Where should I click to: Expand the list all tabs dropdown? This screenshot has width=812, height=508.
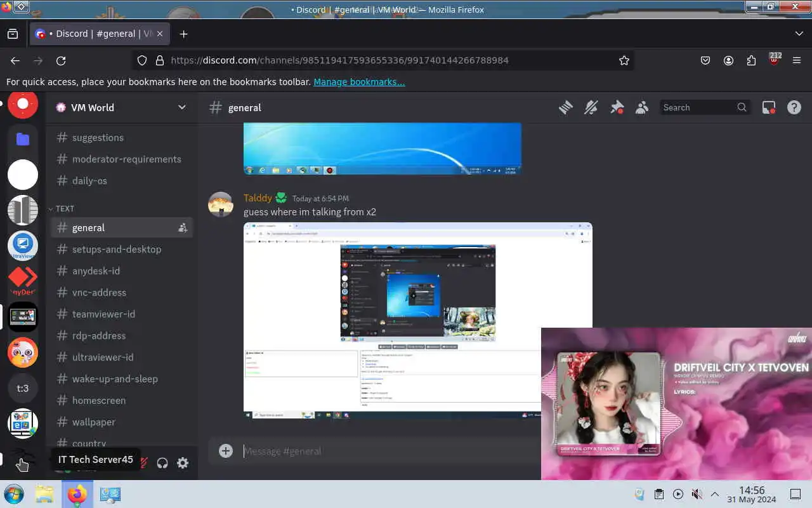point(799,34)
